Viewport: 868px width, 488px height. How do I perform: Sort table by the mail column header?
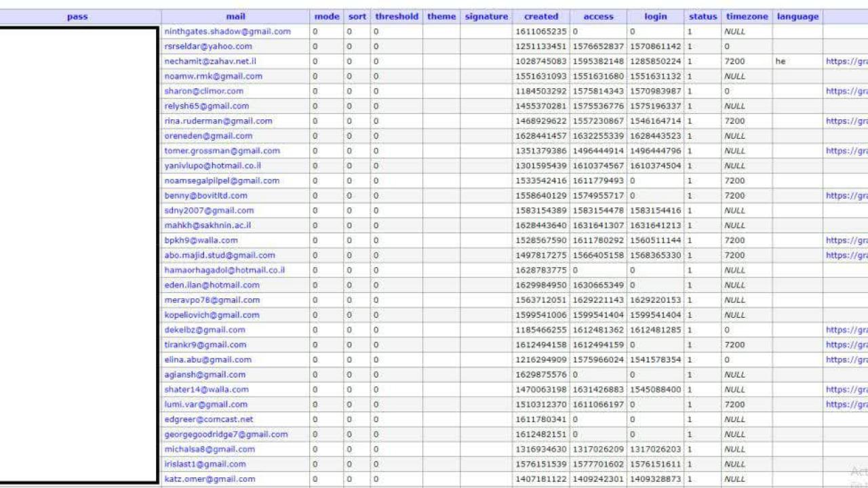[235, 16]
